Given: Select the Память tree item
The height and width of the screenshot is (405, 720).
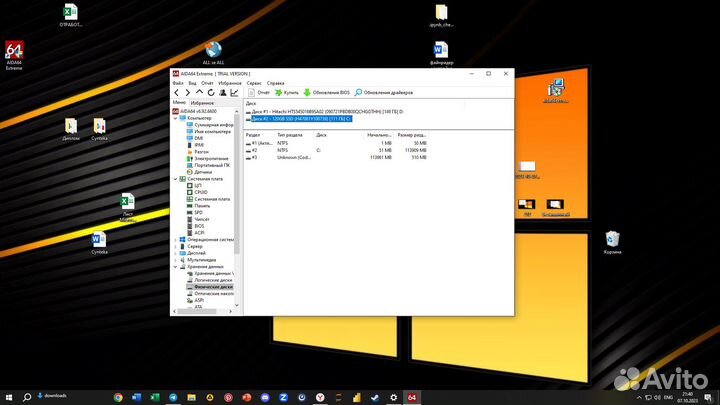Looking at the screenshot, I should point(198,206).
